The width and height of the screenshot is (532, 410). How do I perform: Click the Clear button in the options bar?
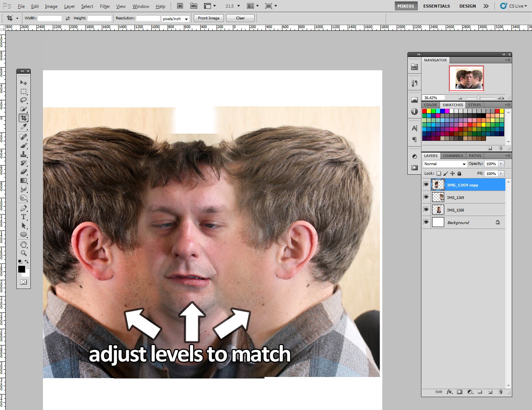coord(240,18)
